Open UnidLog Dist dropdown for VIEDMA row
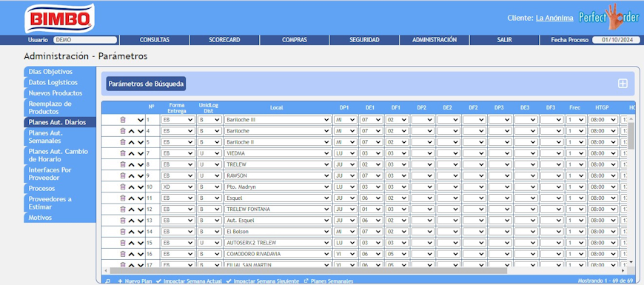 [x=209, y=153]
